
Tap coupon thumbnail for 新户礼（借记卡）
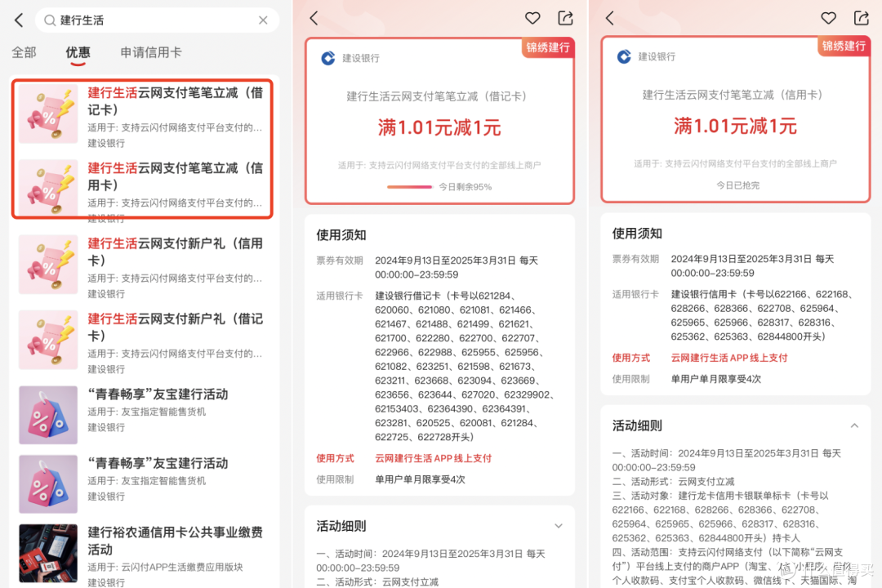pos(48,340)
